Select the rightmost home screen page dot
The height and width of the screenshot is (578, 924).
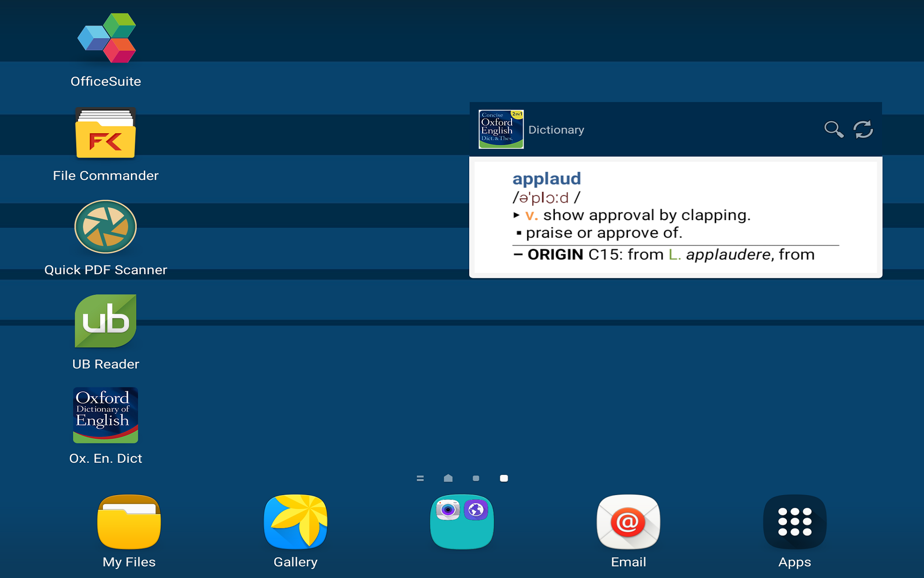click(504, 478)
